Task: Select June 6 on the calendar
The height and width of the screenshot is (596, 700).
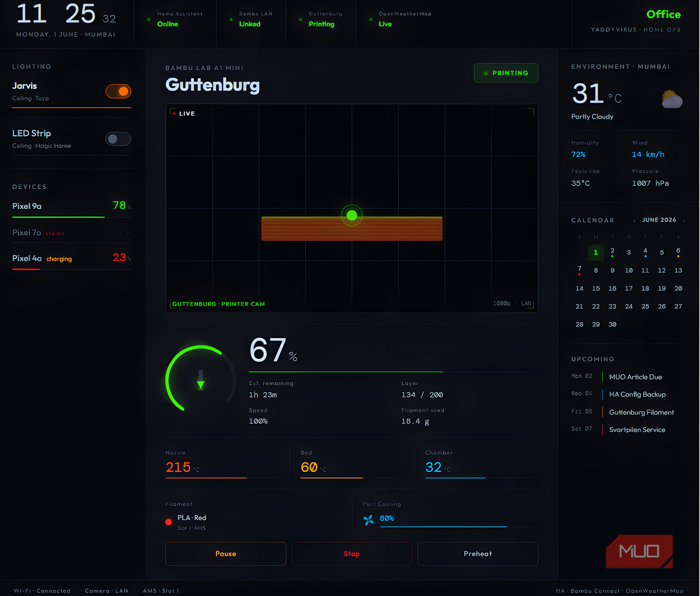Action: (678, 252)
